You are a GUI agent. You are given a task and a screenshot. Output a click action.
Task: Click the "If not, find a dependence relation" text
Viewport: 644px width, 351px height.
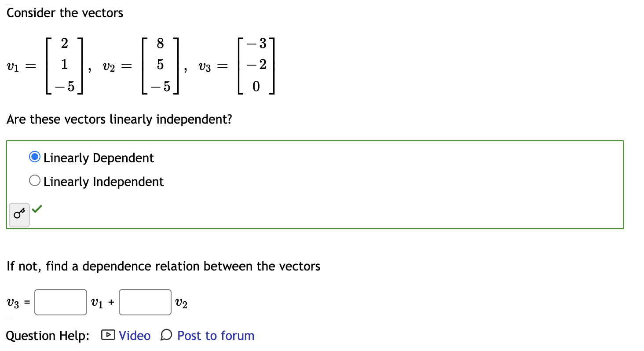point(164,266)
